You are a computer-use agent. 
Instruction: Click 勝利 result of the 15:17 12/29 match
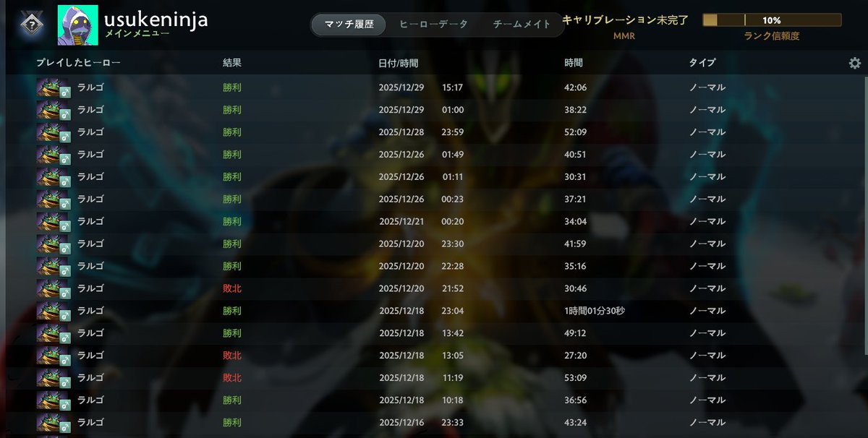click(232, 87)
